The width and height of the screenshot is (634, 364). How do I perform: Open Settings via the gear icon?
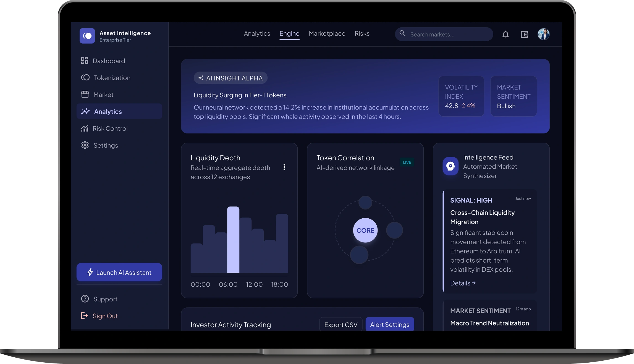click(85, 145)
